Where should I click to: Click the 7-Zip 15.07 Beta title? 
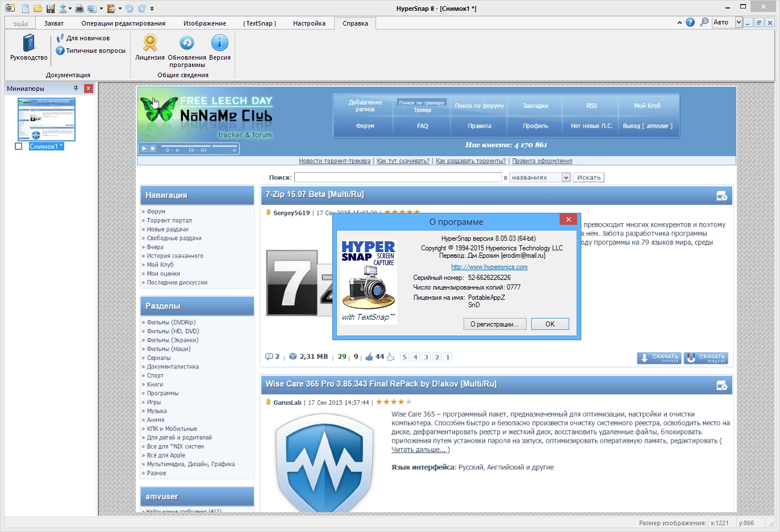pyautogui.click(x=314, y=194)
